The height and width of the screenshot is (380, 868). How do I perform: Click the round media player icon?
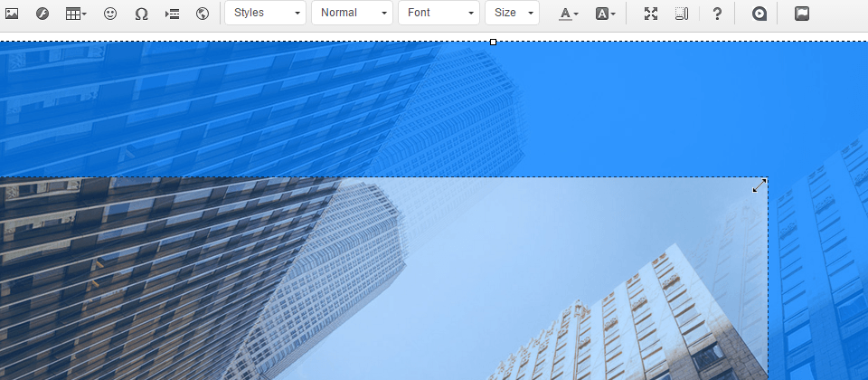pos(759,14)
